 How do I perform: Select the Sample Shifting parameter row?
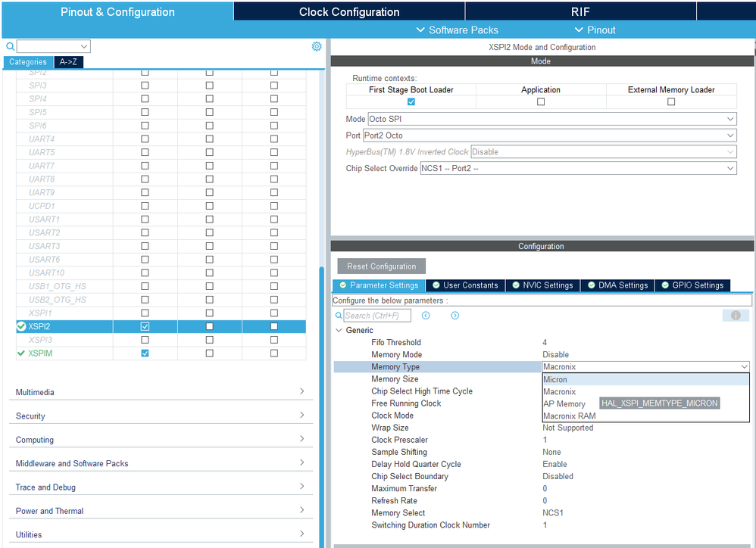click(x=542, y=452)
